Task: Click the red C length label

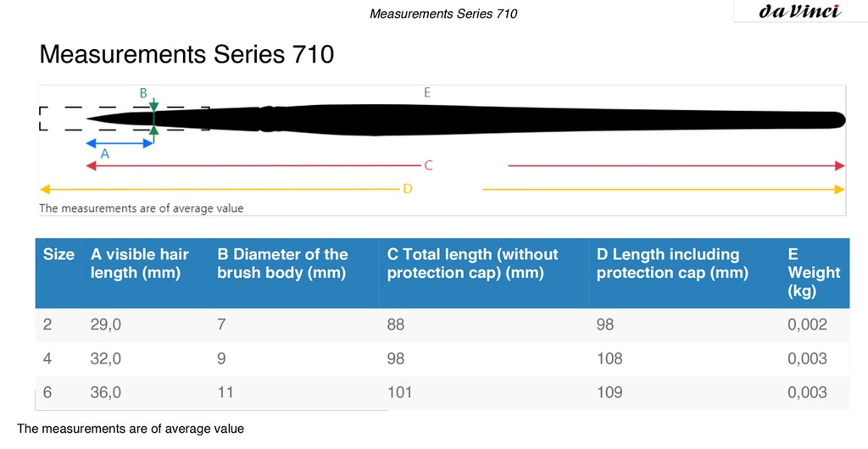Action: (x=428, y=165)
